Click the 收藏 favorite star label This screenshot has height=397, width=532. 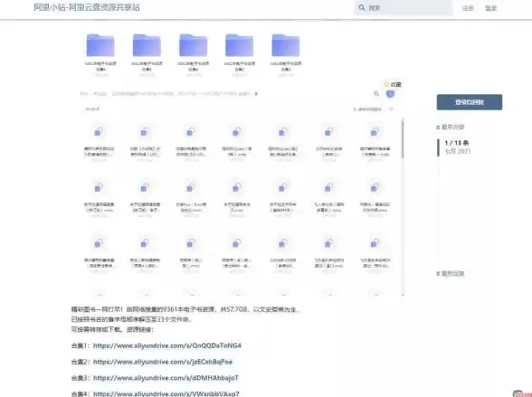pos(393,84)
